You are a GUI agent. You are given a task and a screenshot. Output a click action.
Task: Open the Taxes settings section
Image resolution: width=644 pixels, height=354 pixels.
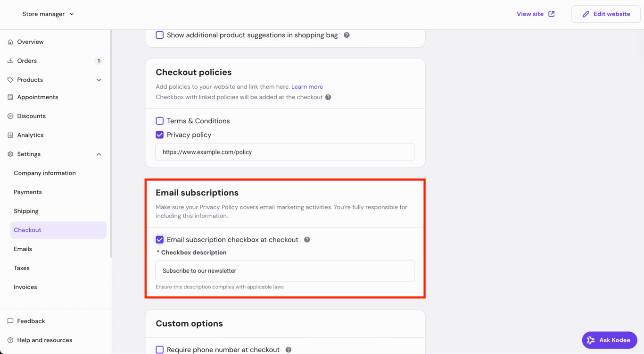21,268
